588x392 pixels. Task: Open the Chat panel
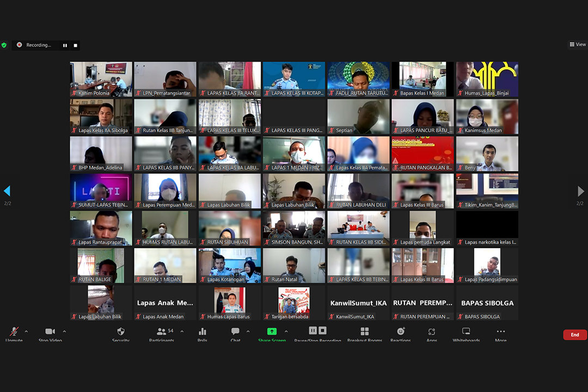(x=235, y=332)
